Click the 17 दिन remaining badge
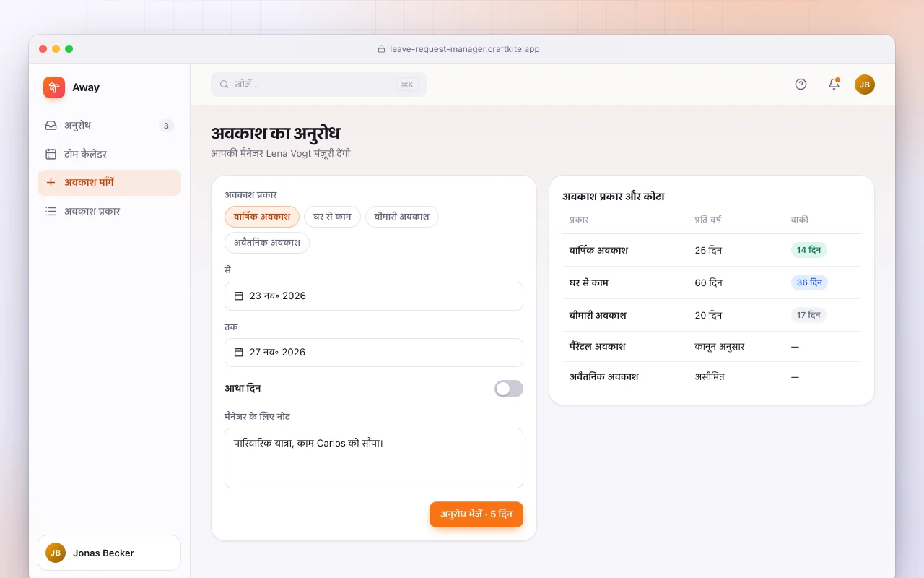The image size is (924, 578). click(808, 316)
